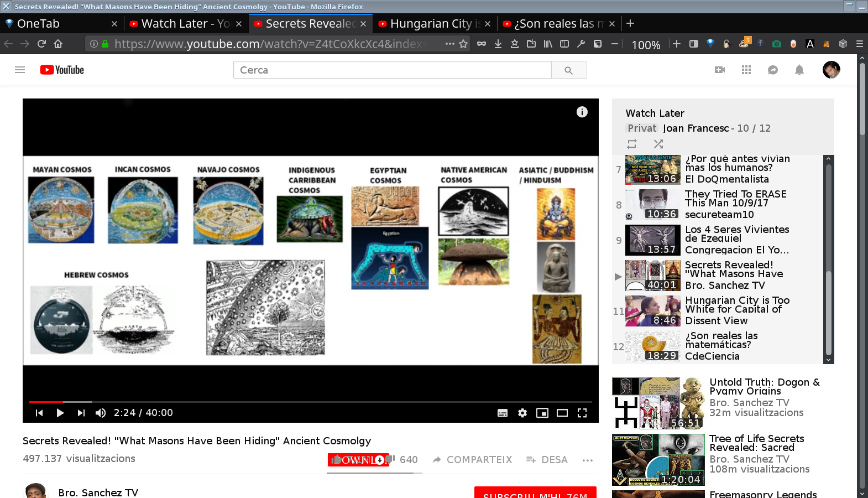The height and width of the screenshot is (498, 868).
Task: Switch to OneTab browser tab
Action: point(61,24)
